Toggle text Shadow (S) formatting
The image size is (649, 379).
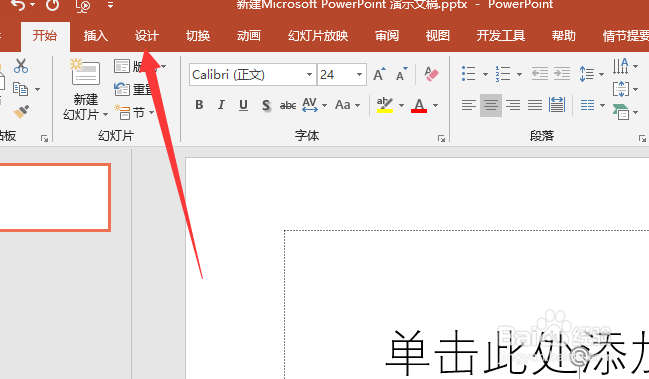click(266, 106)
